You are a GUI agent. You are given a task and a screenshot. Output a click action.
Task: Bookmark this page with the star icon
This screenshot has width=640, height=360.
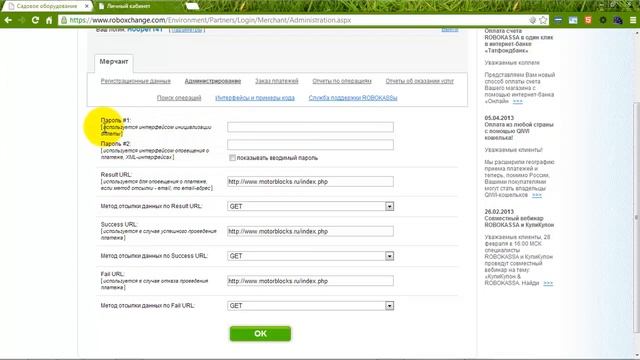pos(543,20)
